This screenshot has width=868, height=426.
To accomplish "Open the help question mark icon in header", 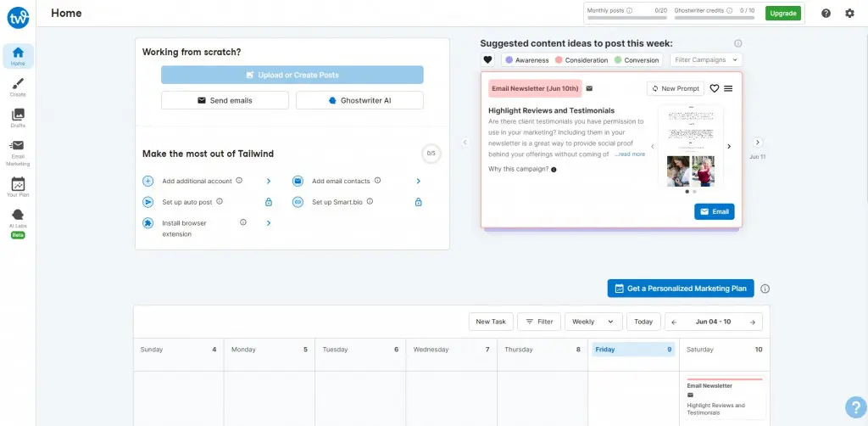I will tap(826, 14).
